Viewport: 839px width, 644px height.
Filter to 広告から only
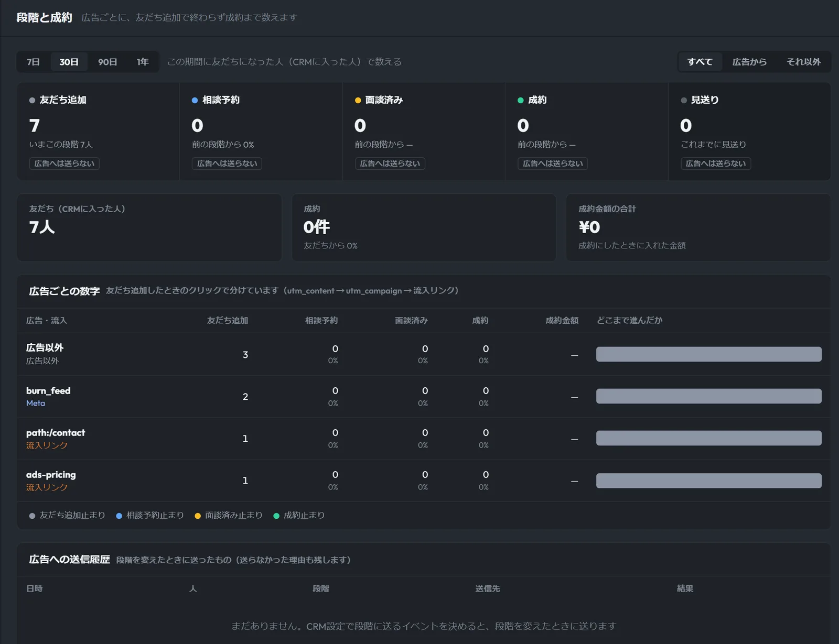click(x=749, y=62)
